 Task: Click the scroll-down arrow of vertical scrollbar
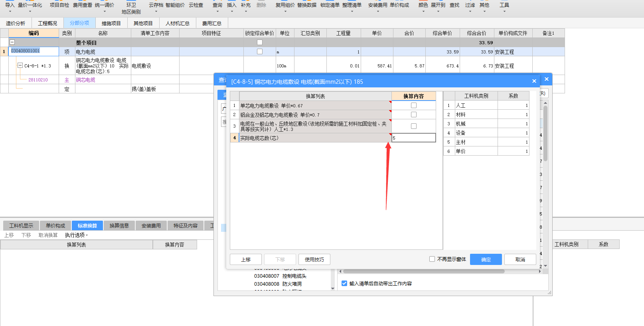545,266
